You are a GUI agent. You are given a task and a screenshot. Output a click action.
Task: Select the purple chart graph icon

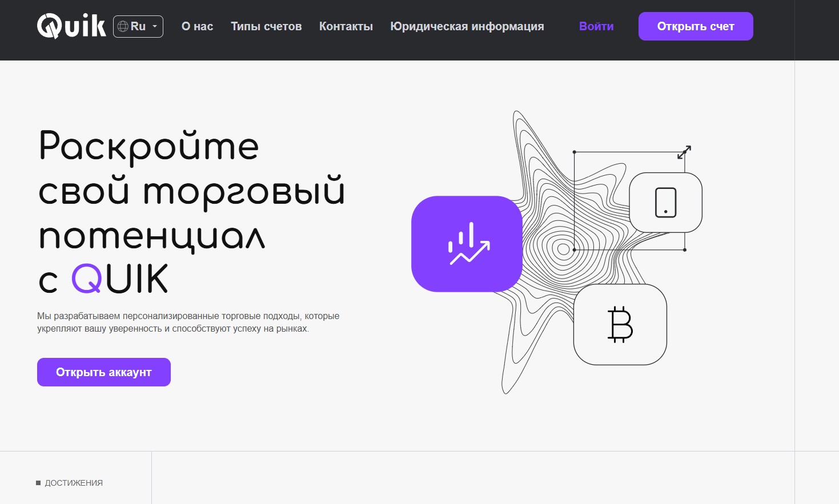click(x=467, y=244)
